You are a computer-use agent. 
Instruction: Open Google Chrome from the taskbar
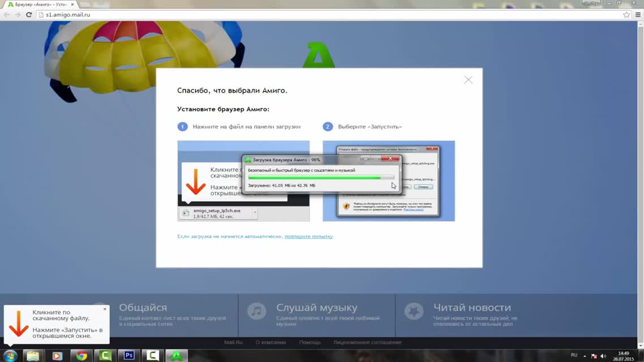(81, 356)
